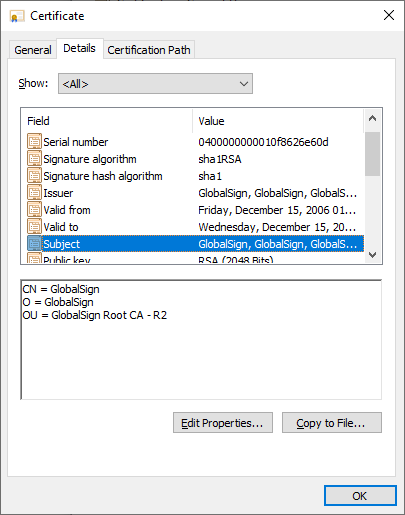This screenshot has width=405, height=515.
Task: Click the Signature hash algorithm icon
Action: (34, 176)
